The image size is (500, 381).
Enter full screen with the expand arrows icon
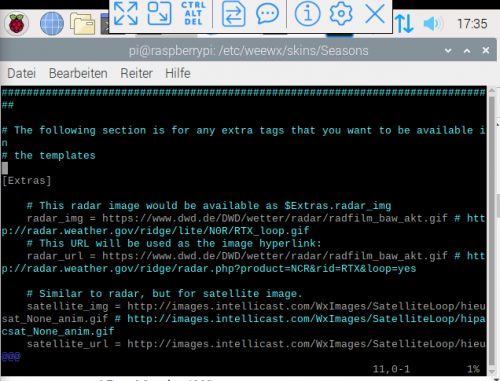coord(125,13)
